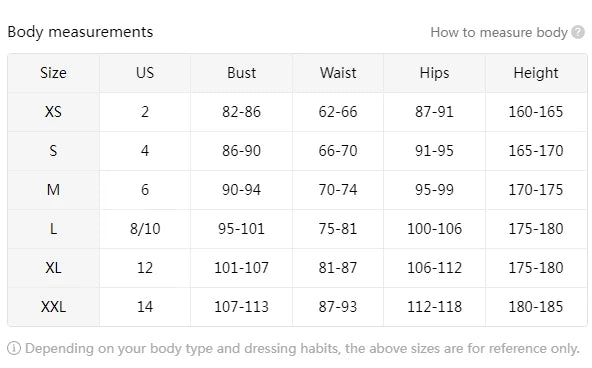Click the Hips column header
This screenshot has height=368, width=592.
click(435, 73)
